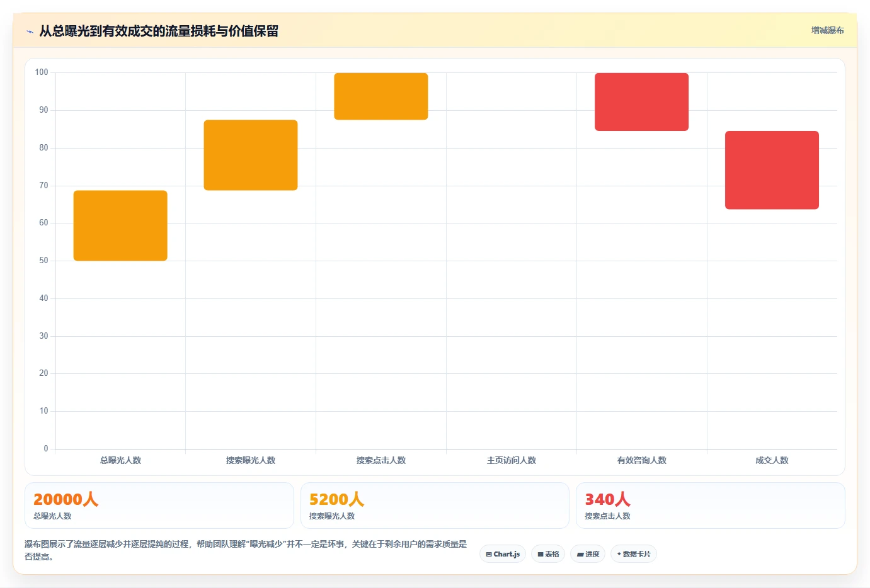Click the 主页访问人数 axis label
The width and height of the screenshot is (870, 588).
(512, 460)
